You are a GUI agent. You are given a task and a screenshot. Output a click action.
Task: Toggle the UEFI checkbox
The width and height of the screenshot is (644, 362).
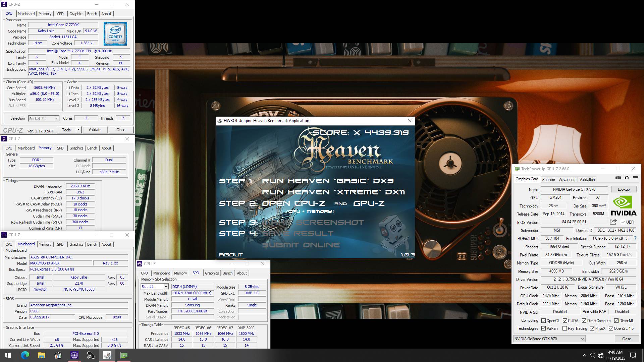623,222
